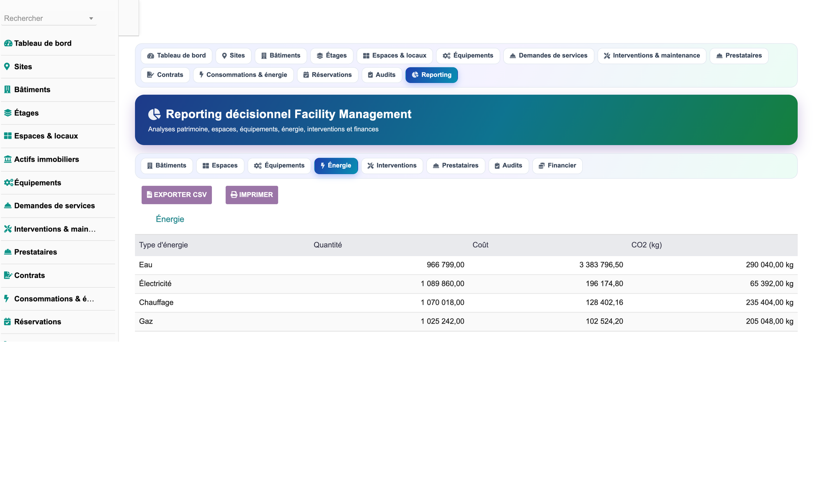The height and width of the screenshot is (504, 815).
Task: Open Équipements top navigation tab
Action: (x=468, y=56)
